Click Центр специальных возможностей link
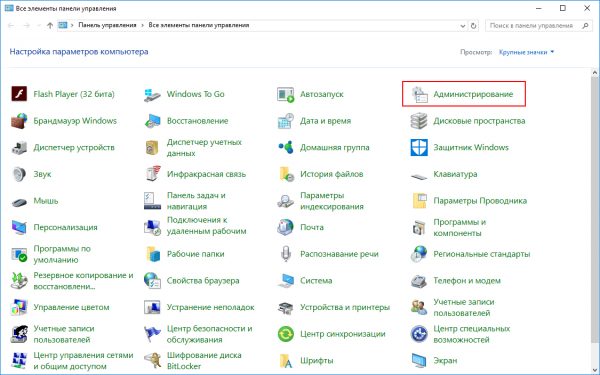Viewport: 600px width, 375px height. point(471,334)
